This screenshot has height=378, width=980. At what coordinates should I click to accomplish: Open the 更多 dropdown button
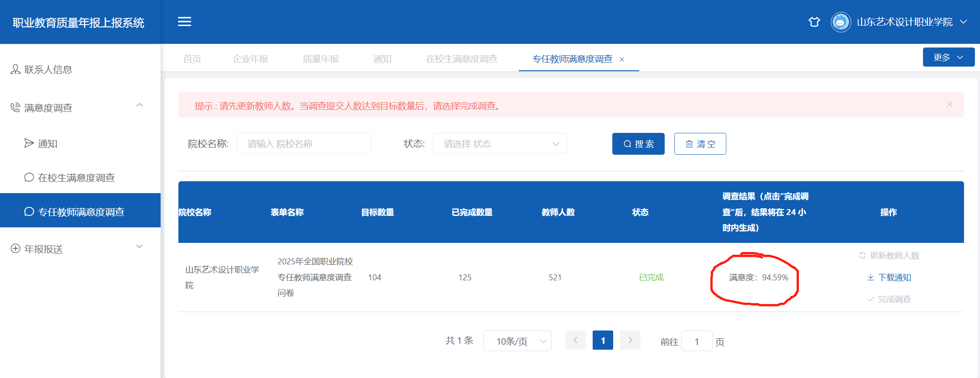coord(948,58)
